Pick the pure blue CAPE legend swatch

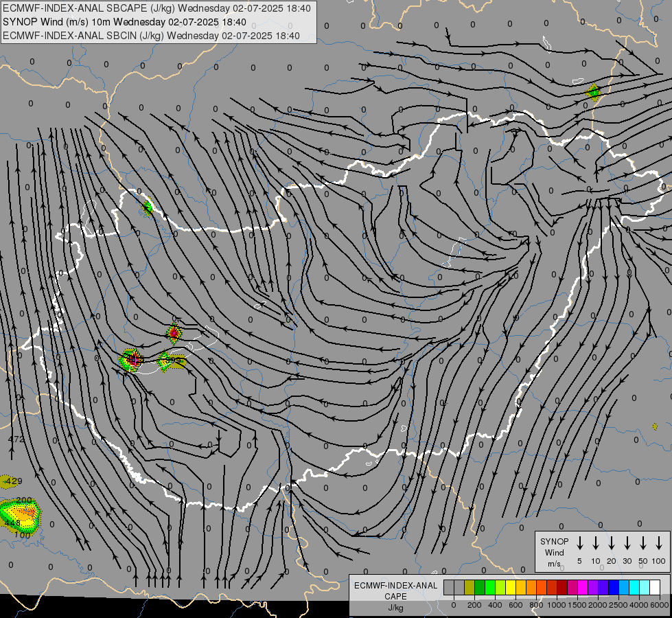(613, 587)
